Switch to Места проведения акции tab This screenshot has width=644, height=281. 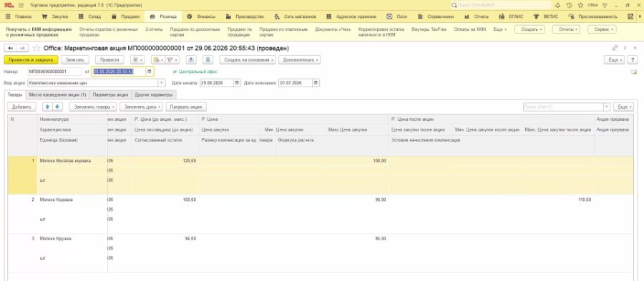pos(57,95)
